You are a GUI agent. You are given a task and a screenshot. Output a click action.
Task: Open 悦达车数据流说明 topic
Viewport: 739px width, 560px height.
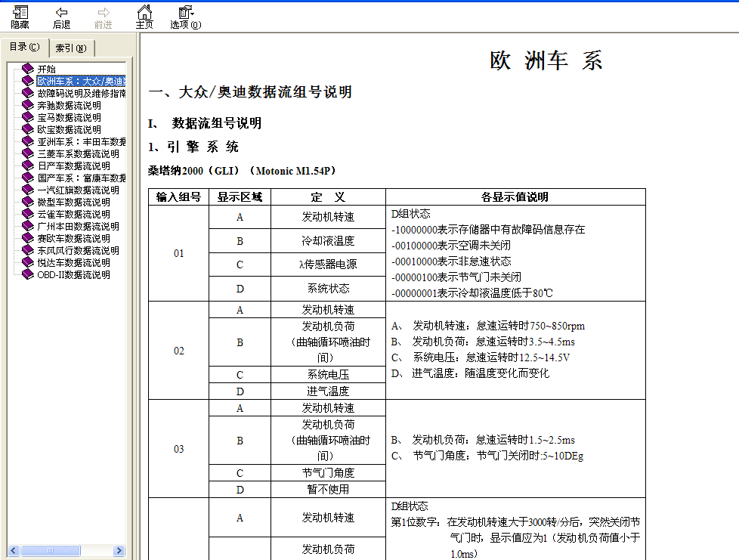pos(74,262)
